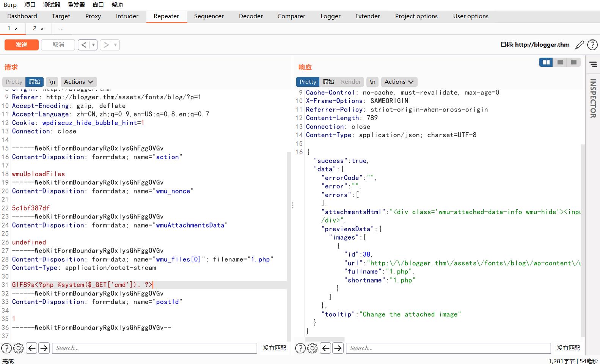Edit target with the pencil icon
Image resolution: width=600 pixels, height=364 pixels.
(580, 45)
